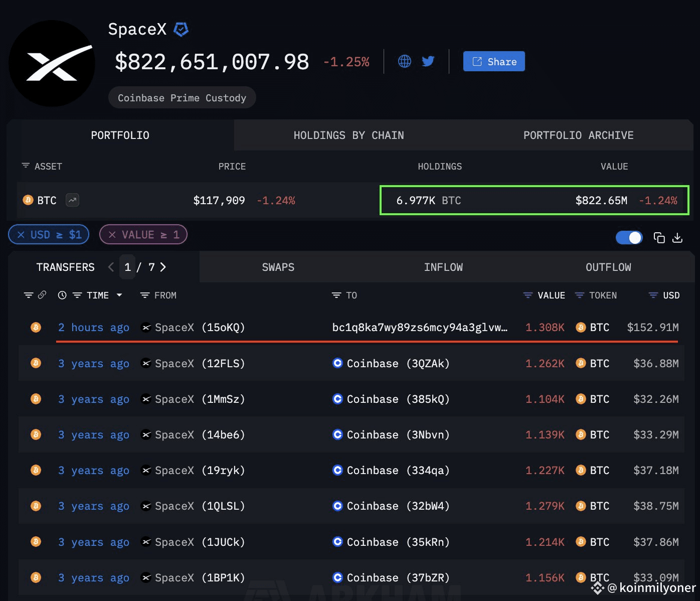Click SpaceX (1JUCk) sender
Image resolution: width=700 pixels, height=601 pixels.
point(193,542)
